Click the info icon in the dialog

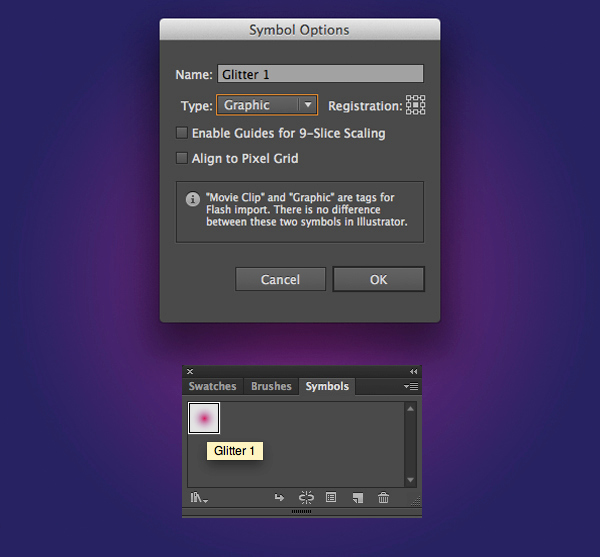point(192,199)
